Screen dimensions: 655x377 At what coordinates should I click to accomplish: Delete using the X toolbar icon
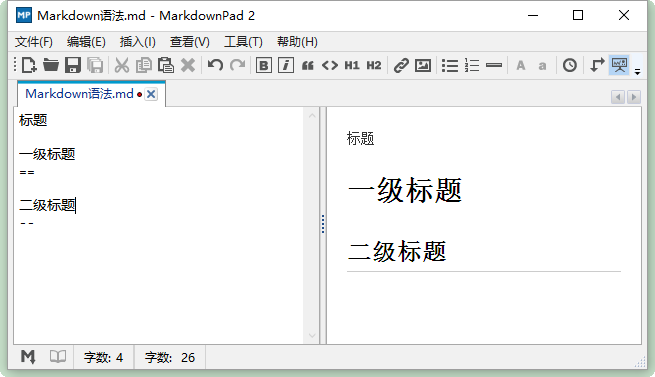click(188, 65)
